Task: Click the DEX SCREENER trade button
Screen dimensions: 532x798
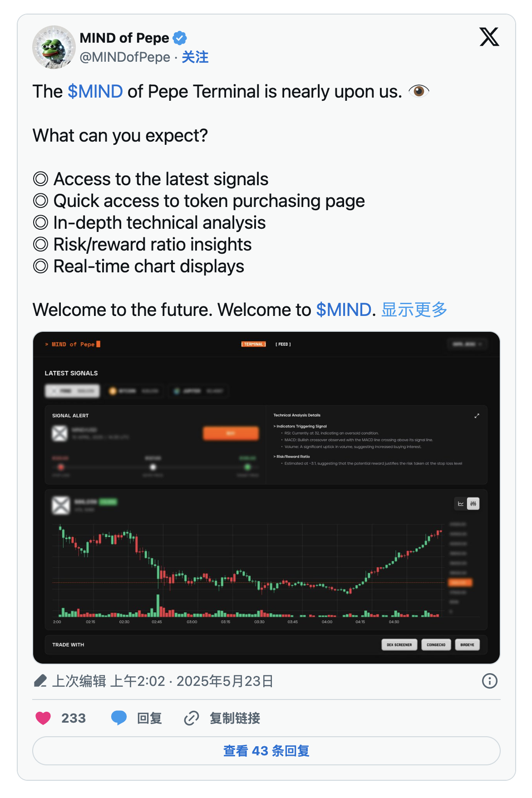Action: tap(399, 645)
